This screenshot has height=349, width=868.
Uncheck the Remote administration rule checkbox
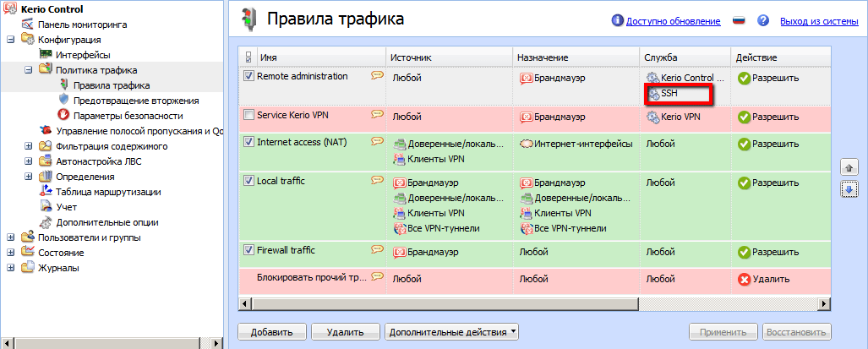pyautogui.click(x=249, y=76)
